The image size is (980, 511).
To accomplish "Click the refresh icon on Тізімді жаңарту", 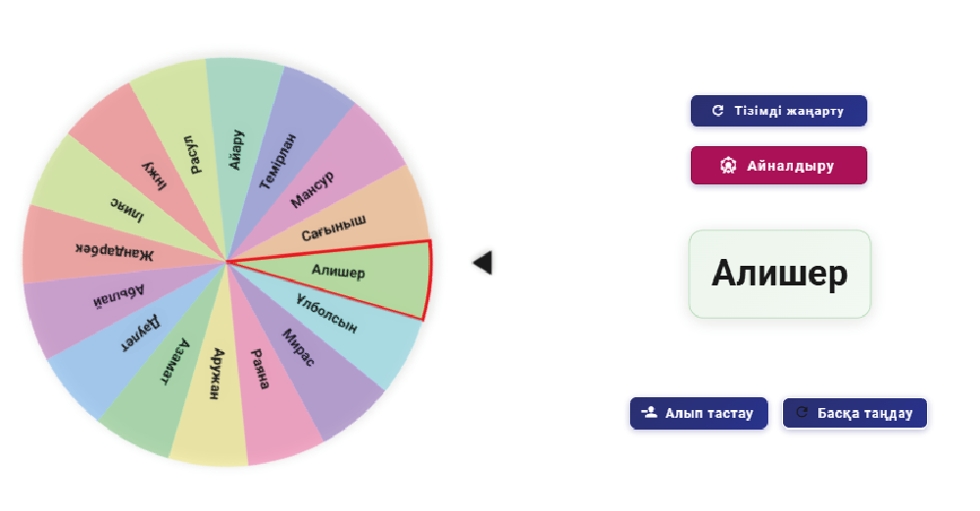I will point(717,111).
